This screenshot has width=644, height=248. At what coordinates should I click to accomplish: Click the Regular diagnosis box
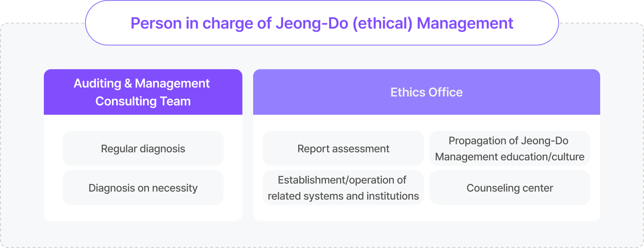tap(143, 149)
